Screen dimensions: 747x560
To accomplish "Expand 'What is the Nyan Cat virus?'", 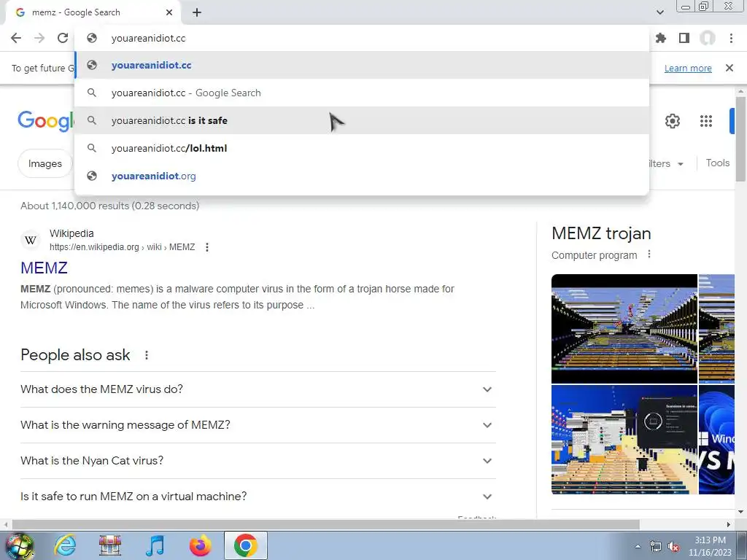I will (x=258, y=461).
